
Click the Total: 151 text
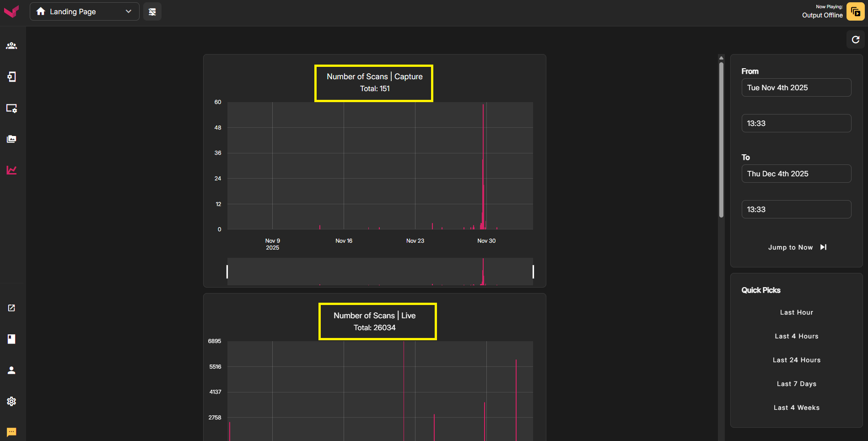[x=375, y=88]
